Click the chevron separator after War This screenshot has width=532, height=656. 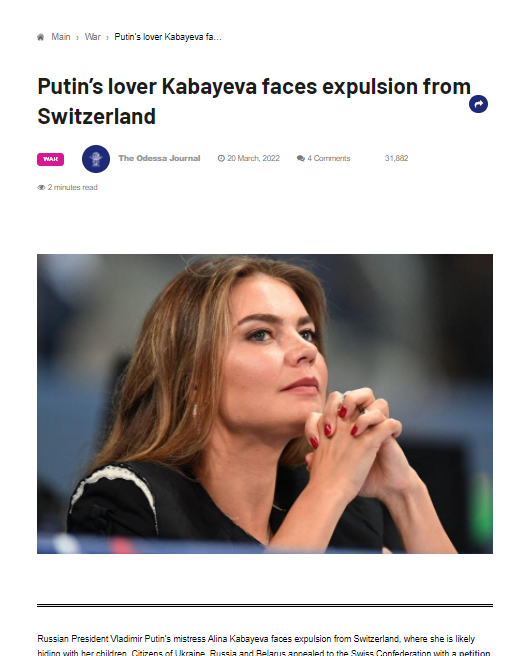click(x=107, y=38)
